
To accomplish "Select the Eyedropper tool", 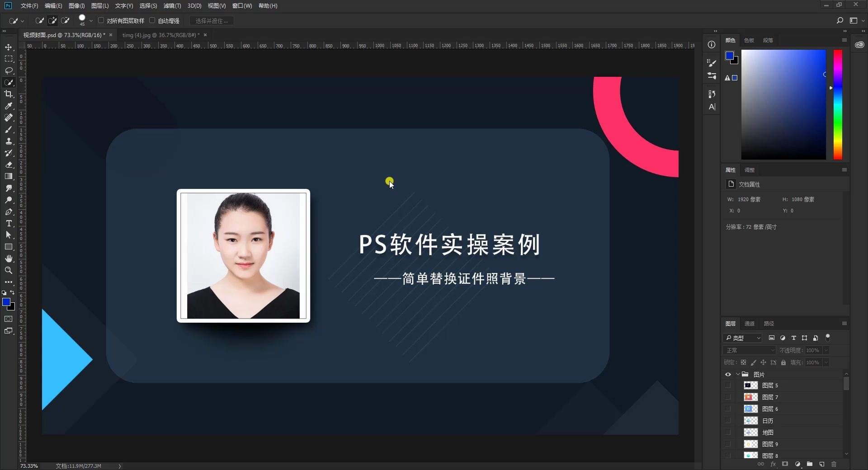I will coord(9,106).
